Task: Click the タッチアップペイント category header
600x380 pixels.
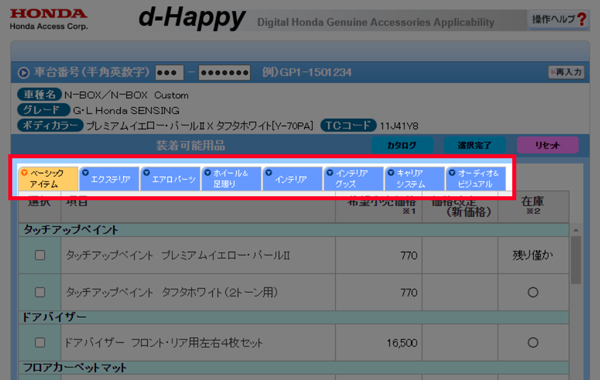Action: pyautogui.click(x=293, y=230)
